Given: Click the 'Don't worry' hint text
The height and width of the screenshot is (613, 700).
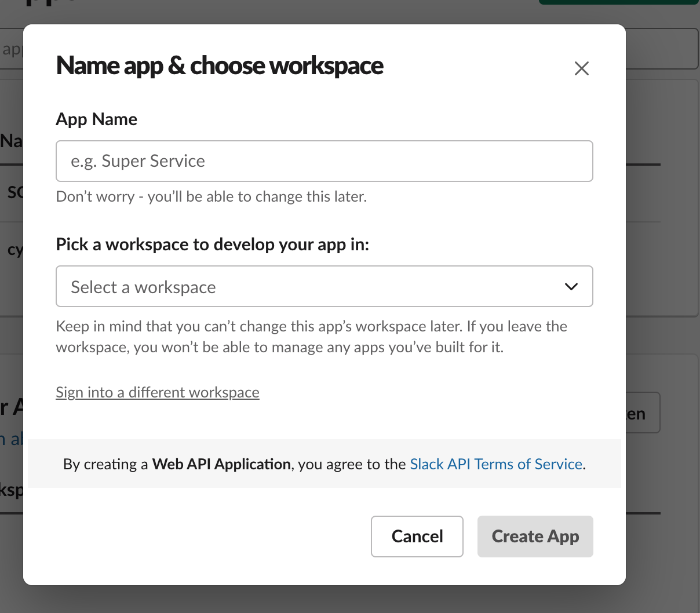Looking at the screenshot, I should 211,196.
